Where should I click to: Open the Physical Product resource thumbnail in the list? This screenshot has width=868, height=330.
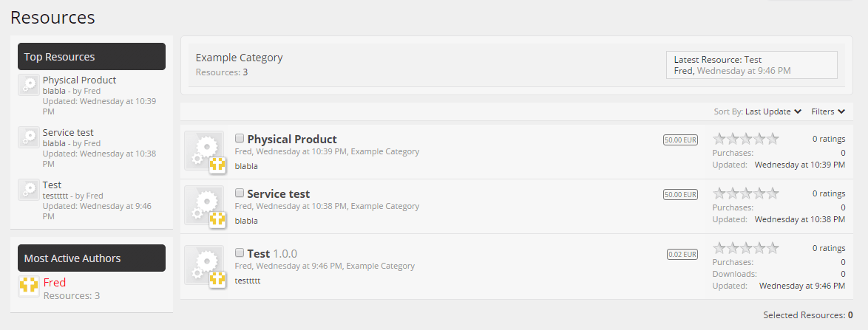click(x=204, y=151)
